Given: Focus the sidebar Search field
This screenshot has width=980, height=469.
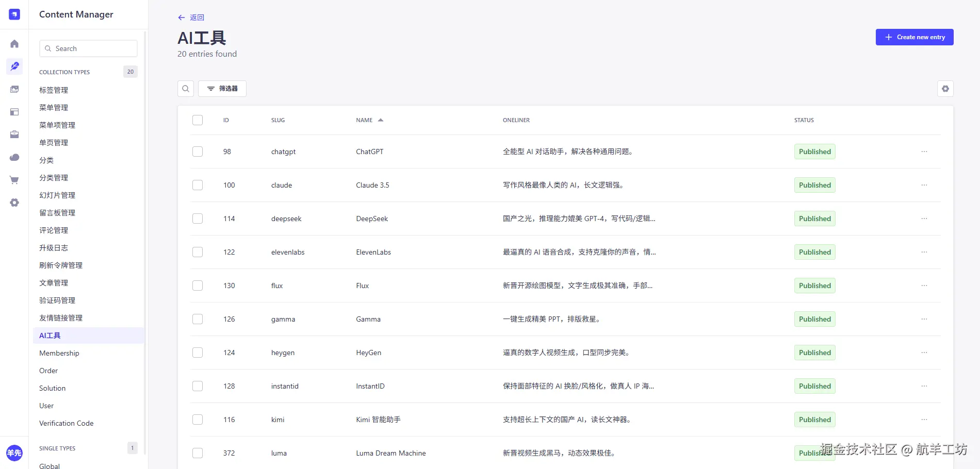Looking at the screenshot, I should (88, 48).
